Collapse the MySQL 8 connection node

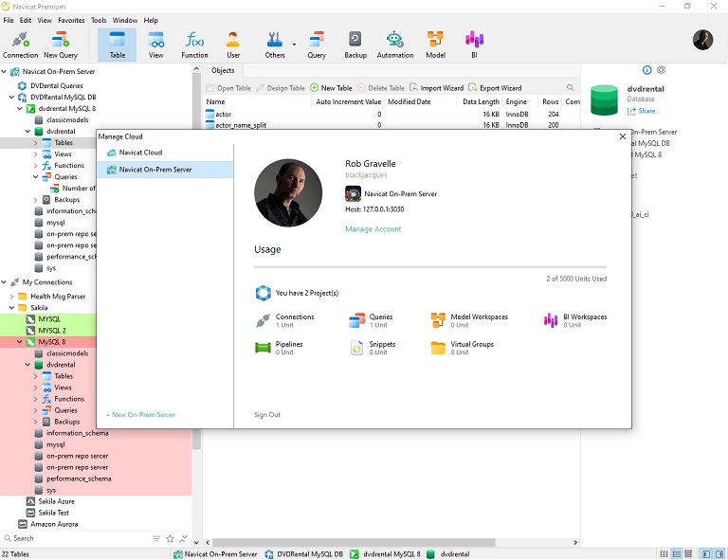[20, 342]
